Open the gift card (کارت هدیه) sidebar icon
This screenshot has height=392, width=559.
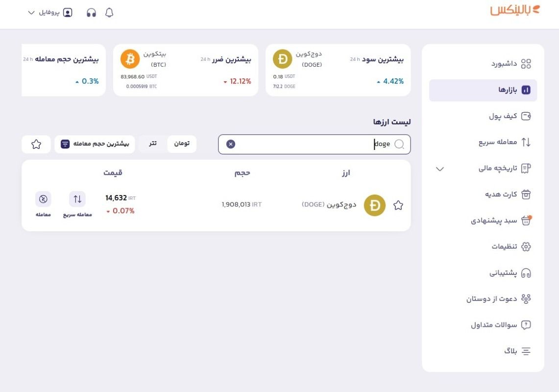526,195
